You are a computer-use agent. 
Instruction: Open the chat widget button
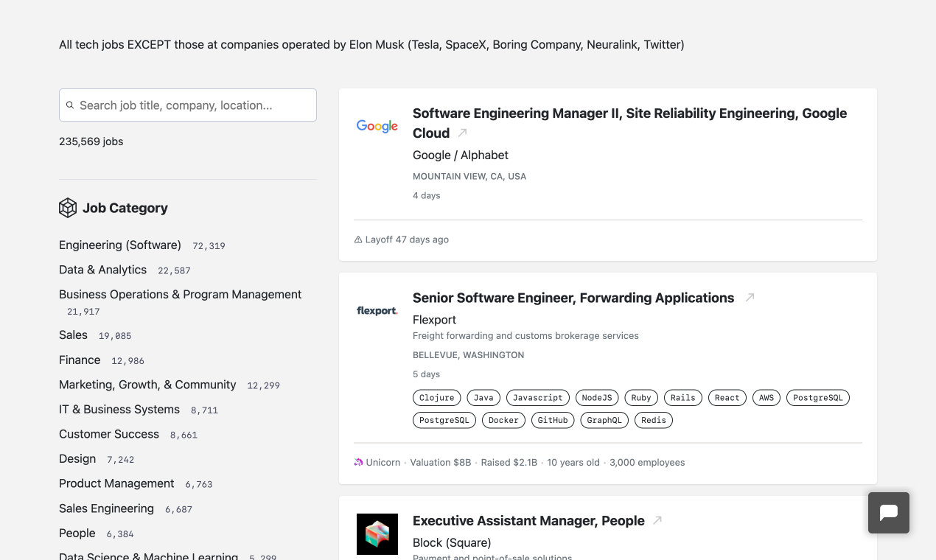pos(889,513)
